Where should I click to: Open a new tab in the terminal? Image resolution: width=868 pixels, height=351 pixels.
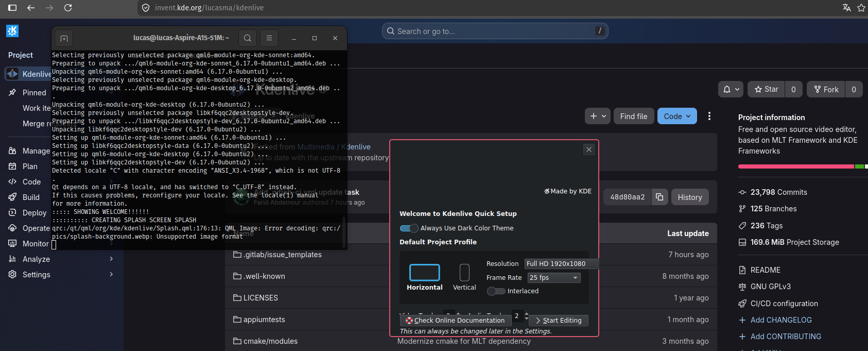pyautogui.click(x=64, y=38)
